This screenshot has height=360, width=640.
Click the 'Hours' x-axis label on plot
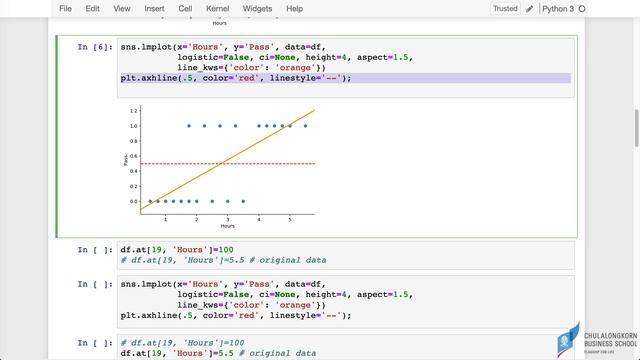coord(227,226)
